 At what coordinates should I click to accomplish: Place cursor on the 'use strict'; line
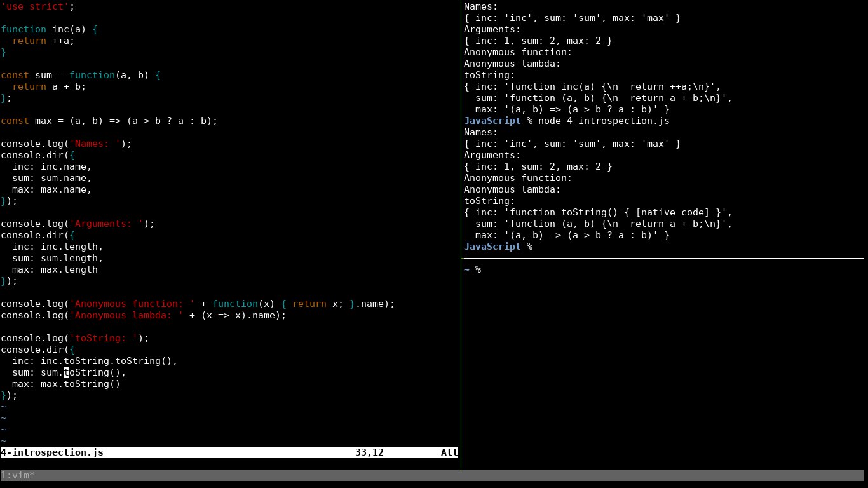click(37, 6)
